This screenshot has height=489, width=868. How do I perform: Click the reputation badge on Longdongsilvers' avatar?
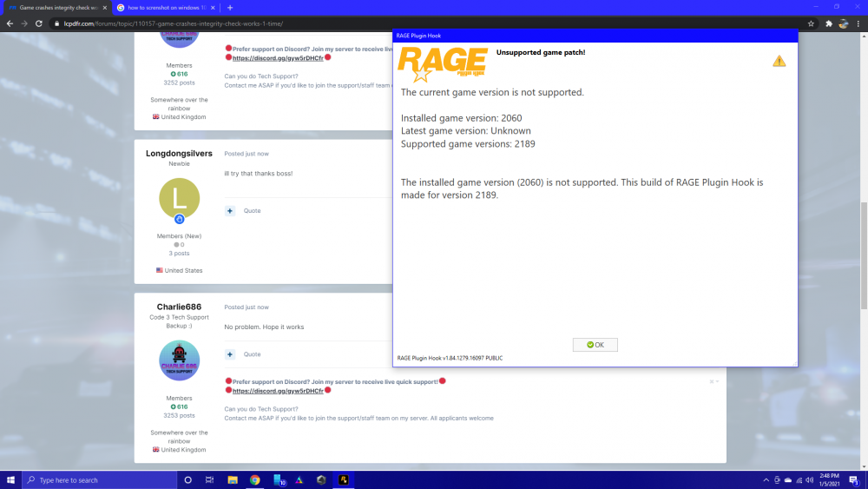pyautogui.click(x=179, y=219)
